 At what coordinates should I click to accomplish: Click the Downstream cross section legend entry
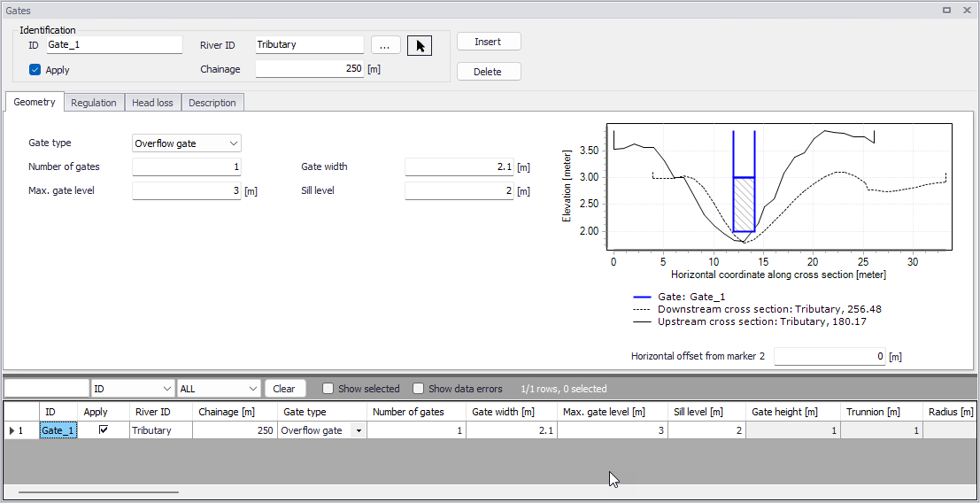pyautogui.click(x=757, y=309)
